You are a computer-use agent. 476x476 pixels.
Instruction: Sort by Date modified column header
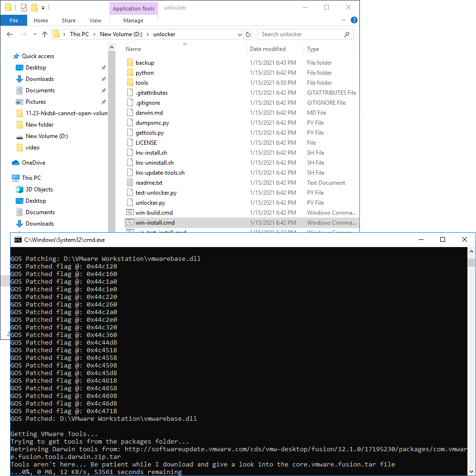click(x=268, y=49)
